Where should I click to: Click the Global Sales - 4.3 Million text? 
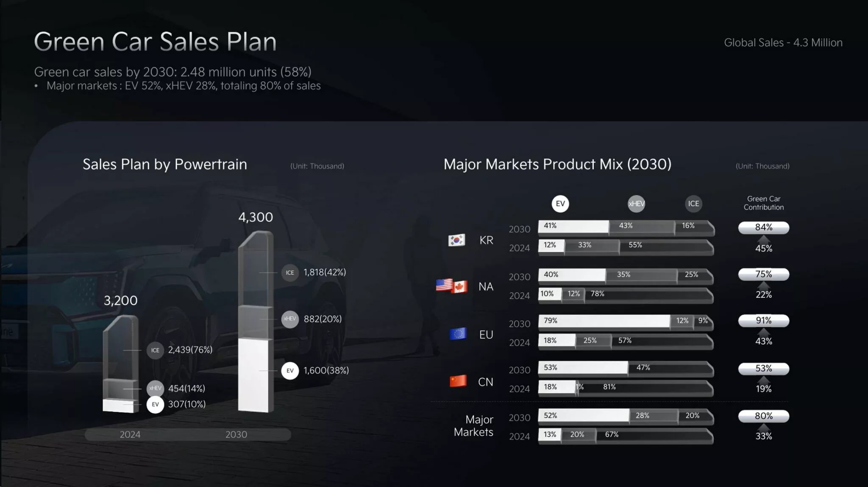click(x=783, y=43)
